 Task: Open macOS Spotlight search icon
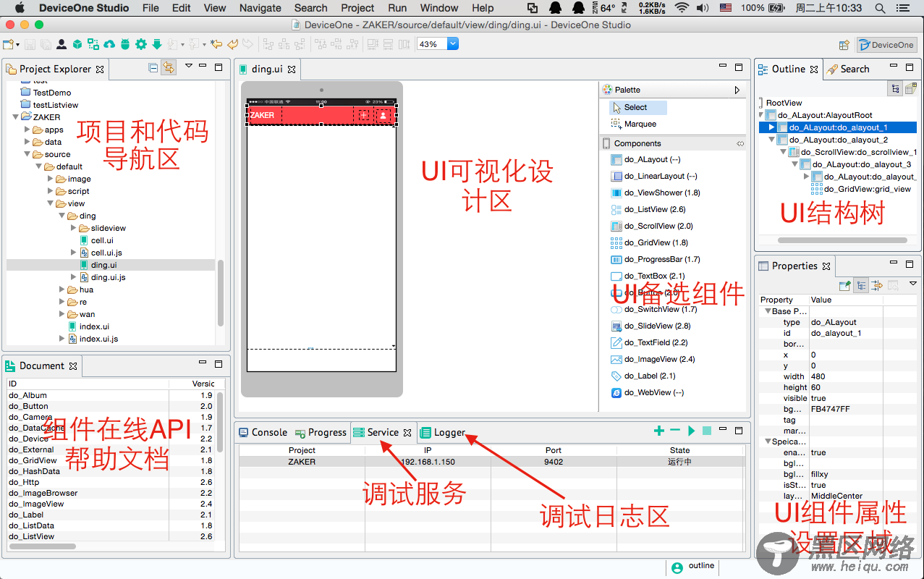tap(880, 8)
